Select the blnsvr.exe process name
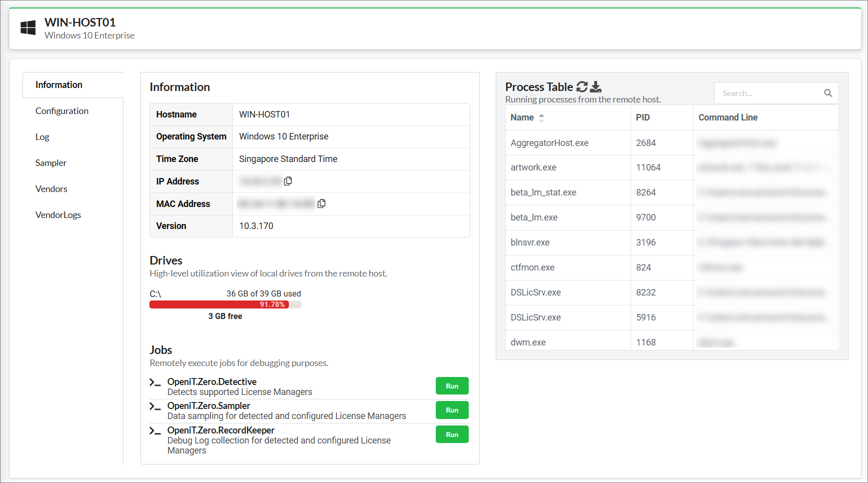This screenshot has width=868, height=483. tap(530, 242)
